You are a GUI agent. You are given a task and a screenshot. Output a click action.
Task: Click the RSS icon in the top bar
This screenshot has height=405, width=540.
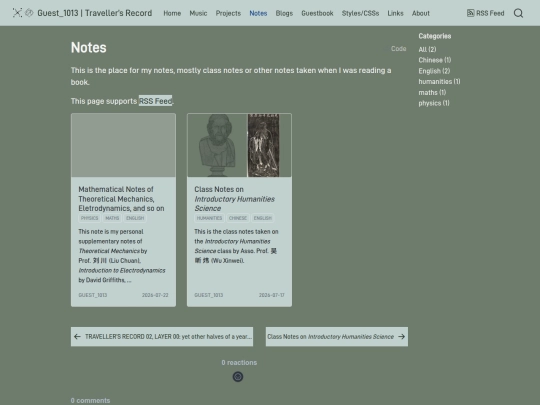(x=470, y=13)
